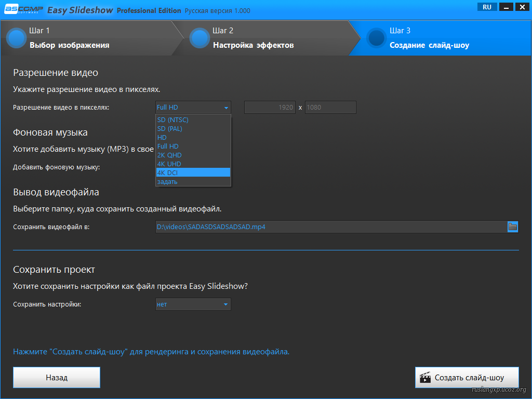Click the Назад button
The width and height of the screenshot is (532, 399).
[57, 377]
